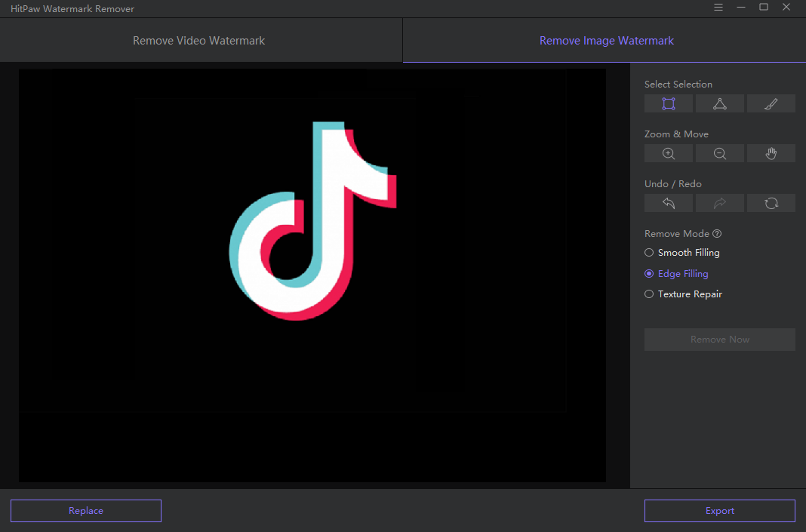Image resolution: width=806 pixels, height=532 pixels.
Task: Click the Replace button
Action: pos(86,510)
